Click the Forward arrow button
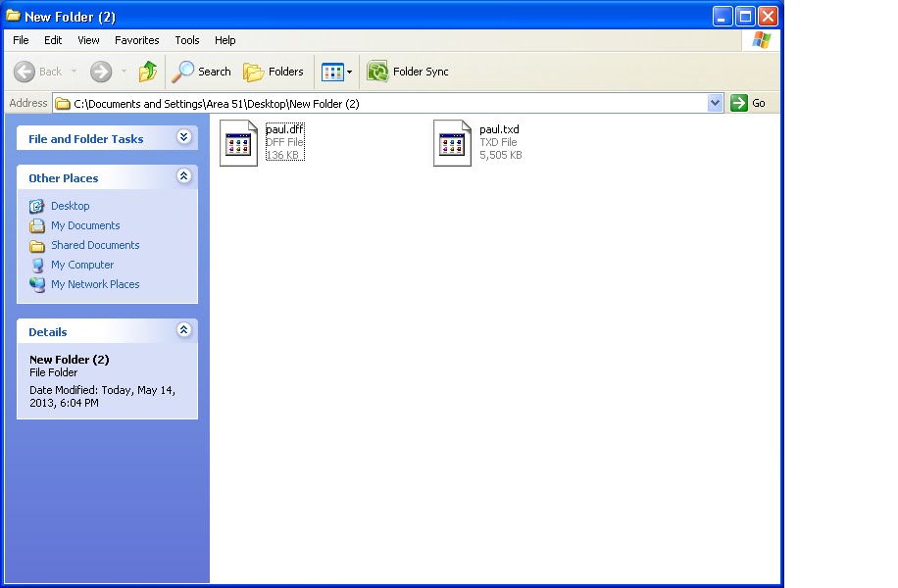This screenshot has width=898, height=588. click(101, 72)
